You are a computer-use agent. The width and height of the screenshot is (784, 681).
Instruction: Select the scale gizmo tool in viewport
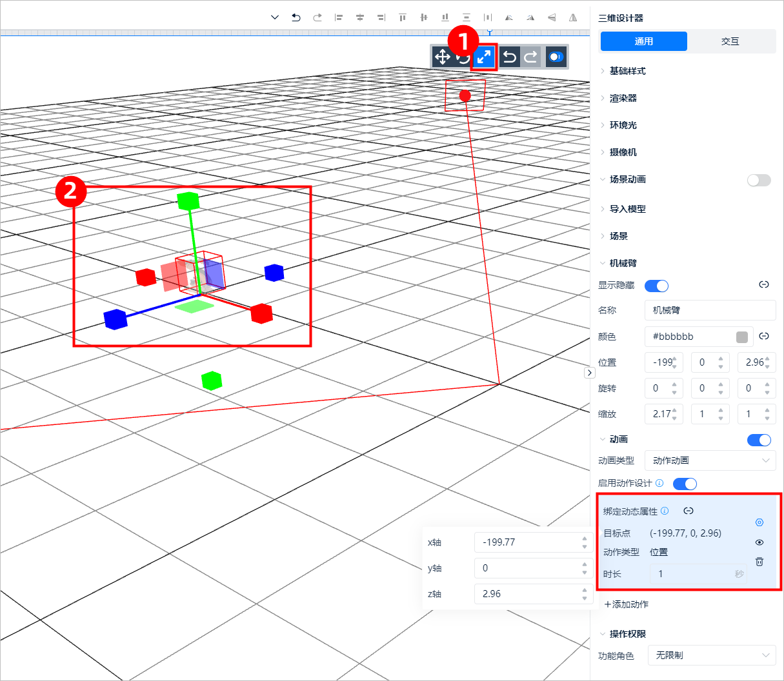484,57
